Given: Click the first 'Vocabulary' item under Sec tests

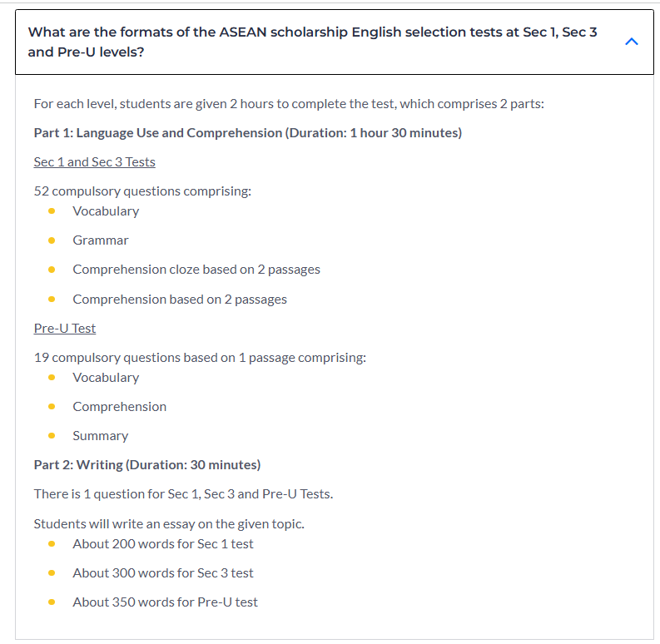Looking at the screenshot, I should point(106,211).
